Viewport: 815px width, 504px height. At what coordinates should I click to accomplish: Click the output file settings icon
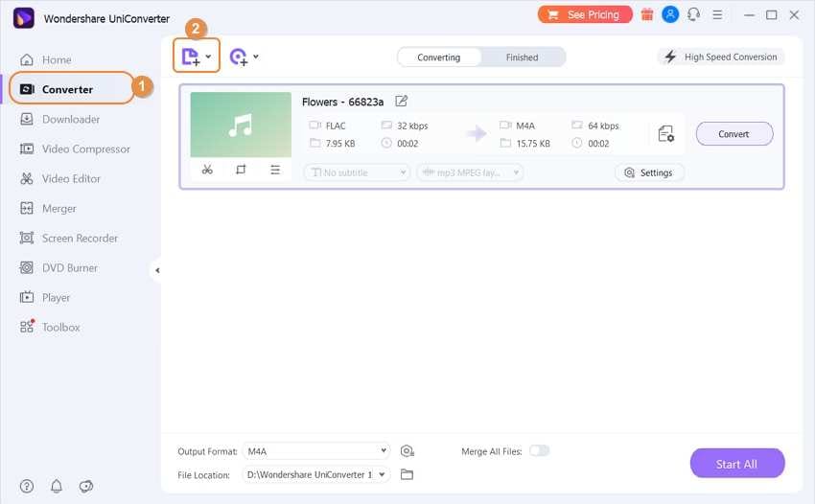point(665,134)
